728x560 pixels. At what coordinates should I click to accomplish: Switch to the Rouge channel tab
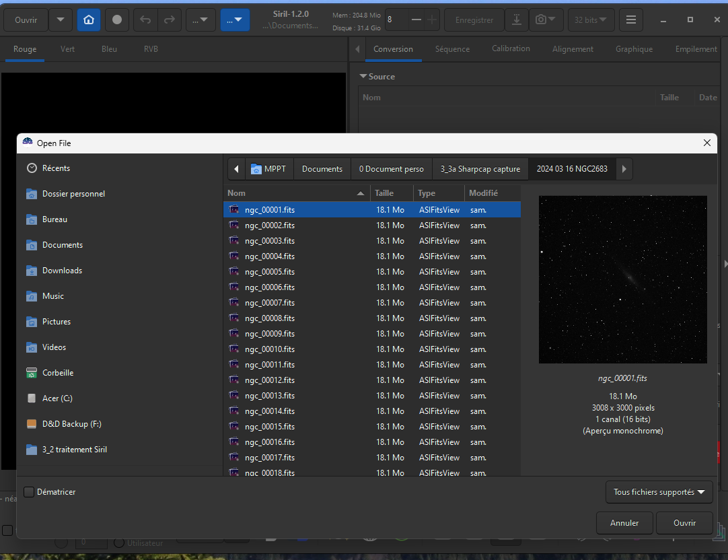[25, 49]
